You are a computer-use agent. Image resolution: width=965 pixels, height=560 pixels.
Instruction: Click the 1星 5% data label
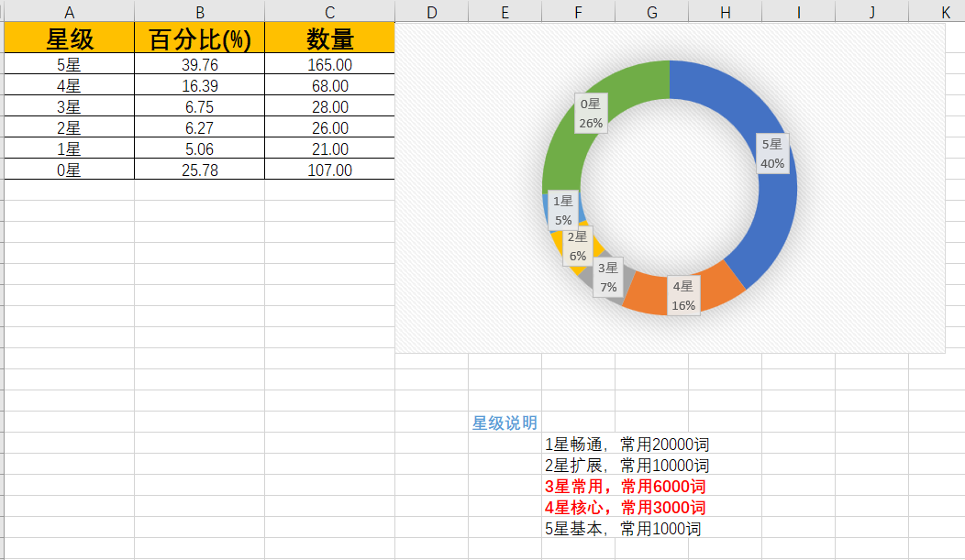coord(563,210)
